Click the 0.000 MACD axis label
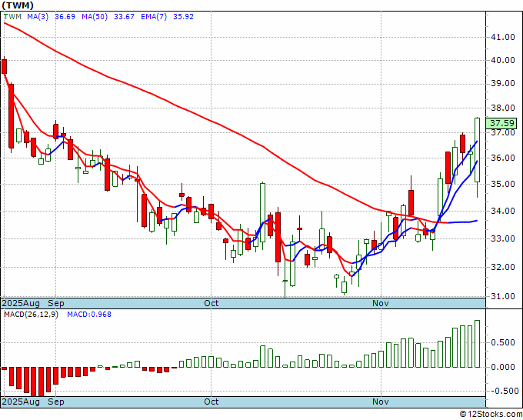523x420 pixels. tap(503, 367)
